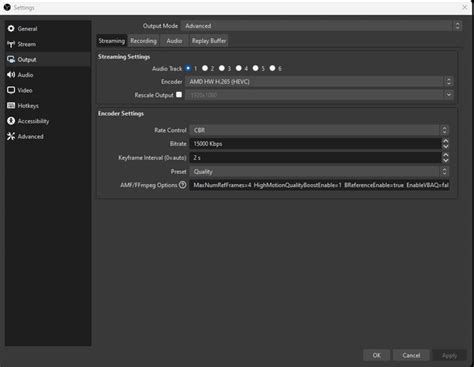474x367 pixels.
Task: Click the Cancel button
Action: [411, 355]
